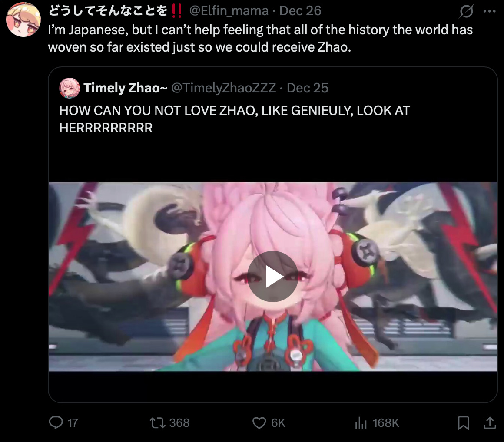This screenshot has width=504, height=442.
Task: Play the quoted Zhao video
Action: 272,277
